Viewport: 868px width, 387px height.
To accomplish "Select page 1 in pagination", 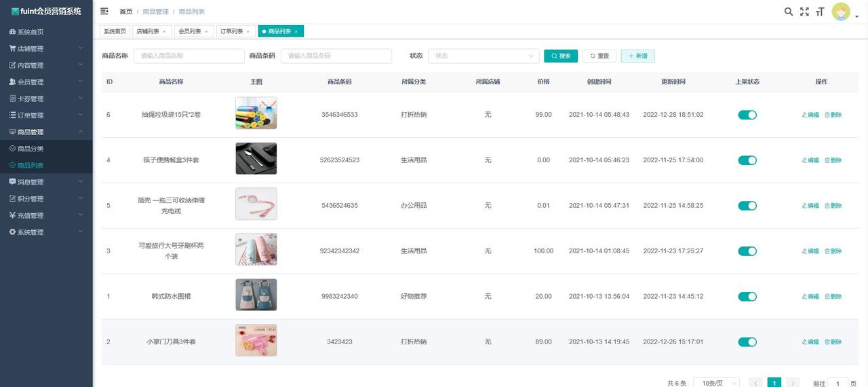I will [774, 384].
